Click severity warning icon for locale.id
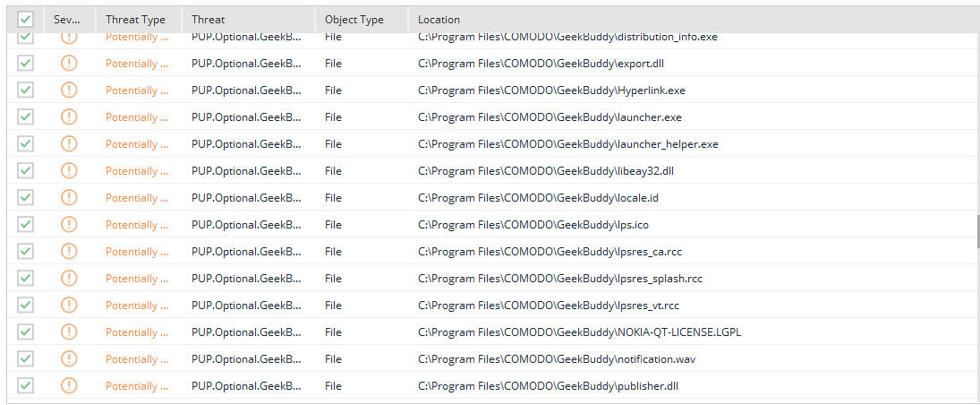The image size is (980, 405). pyautogui.click(x=70, y=198)
